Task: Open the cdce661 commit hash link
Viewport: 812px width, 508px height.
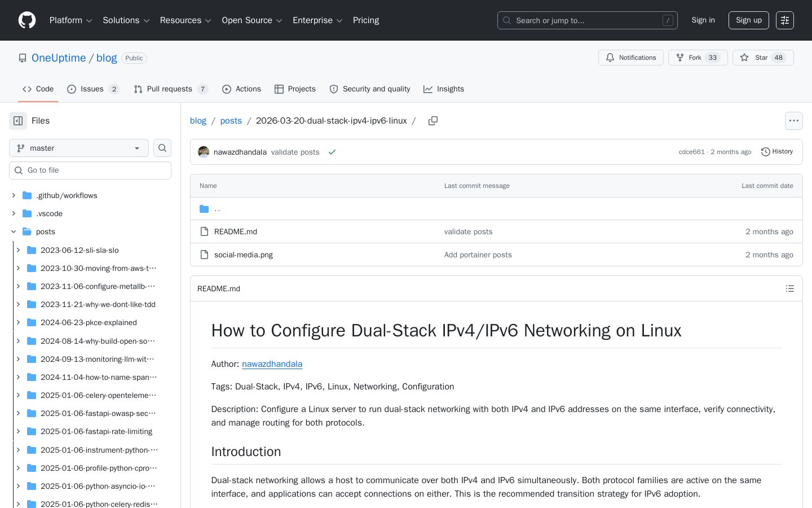Action: (x=691, y=152)
